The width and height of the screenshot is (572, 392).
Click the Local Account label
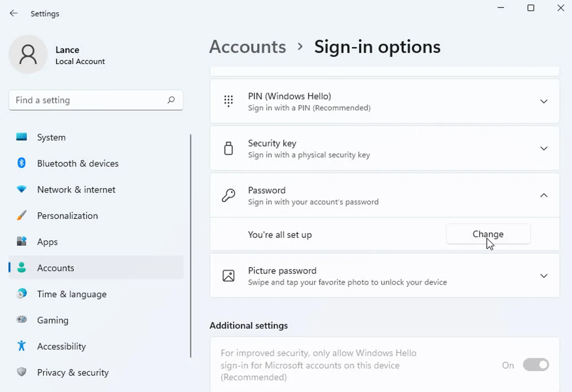coord(80,61)
